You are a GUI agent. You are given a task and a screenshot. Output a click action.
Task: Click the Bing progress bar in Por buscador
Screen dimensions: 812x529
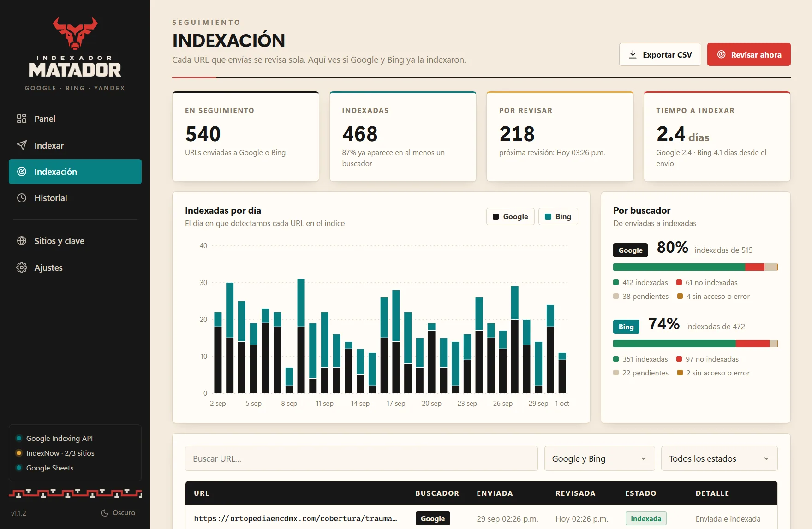point(695,344)
